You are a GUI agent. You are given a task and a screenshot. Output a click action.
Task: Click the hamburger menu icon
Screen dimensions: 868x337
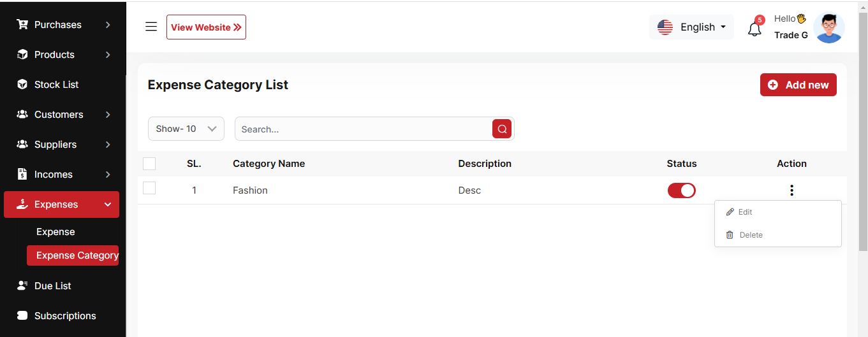coord(151,27)
